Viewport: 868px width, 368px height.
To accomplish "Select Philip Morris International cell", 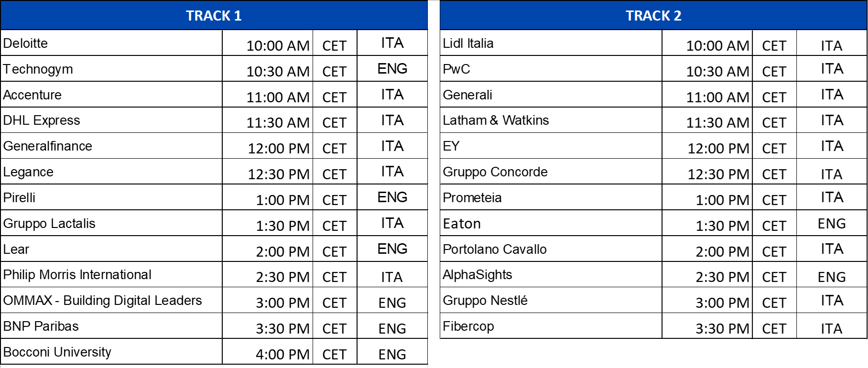I will tap(77, 275).
